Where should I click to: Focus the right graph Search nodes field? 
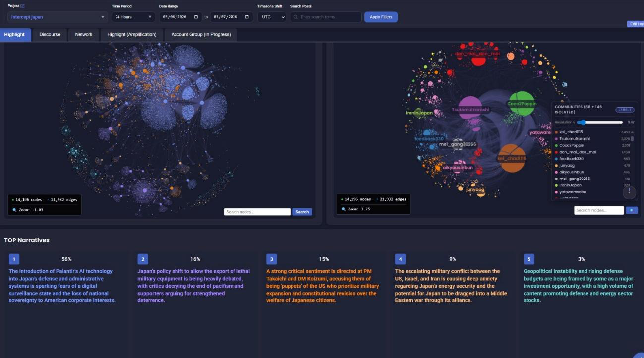pos(599,210)
